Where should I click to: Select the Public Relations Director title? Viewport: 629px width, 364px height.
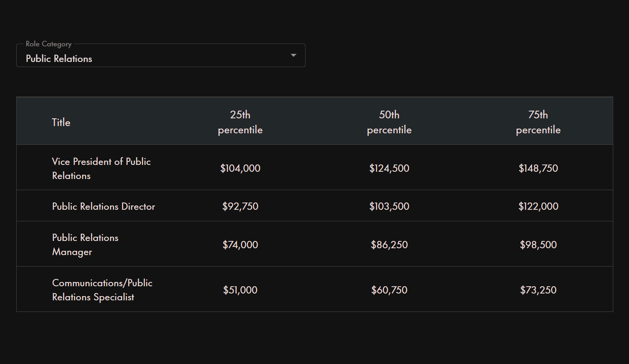click(103, 206)
